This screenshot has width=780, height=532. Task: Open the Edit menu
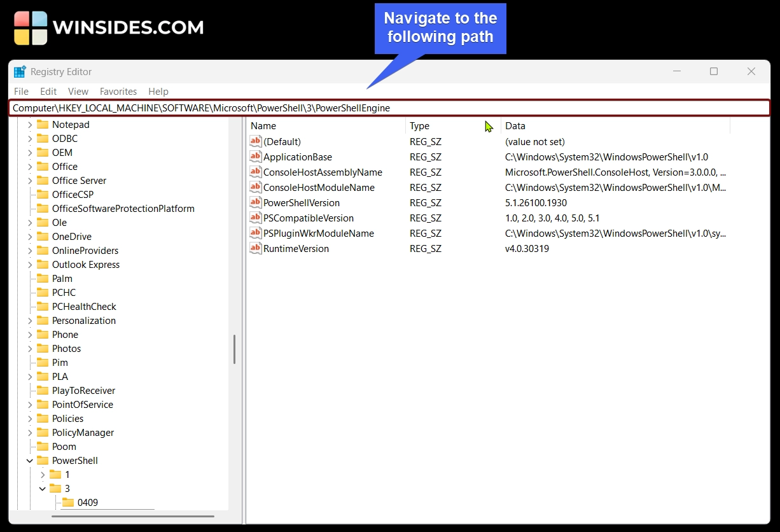[x=48, y=92]
